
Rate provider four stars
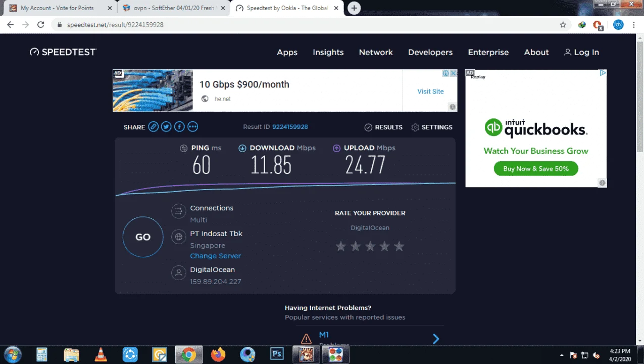point(384,246)
